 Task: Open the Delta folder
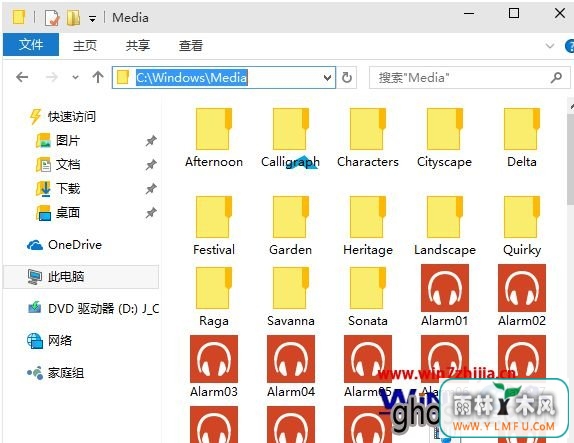point(522,137)
